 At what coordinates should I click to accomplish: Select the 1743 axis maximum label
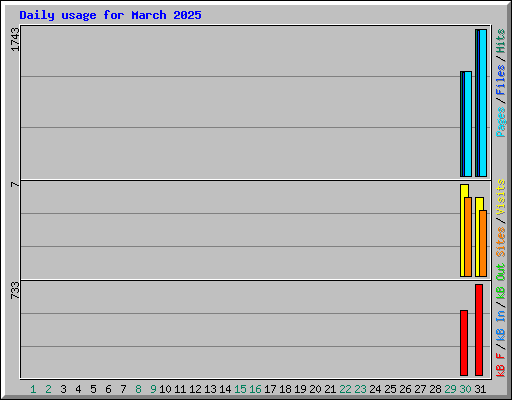point(15,39)
